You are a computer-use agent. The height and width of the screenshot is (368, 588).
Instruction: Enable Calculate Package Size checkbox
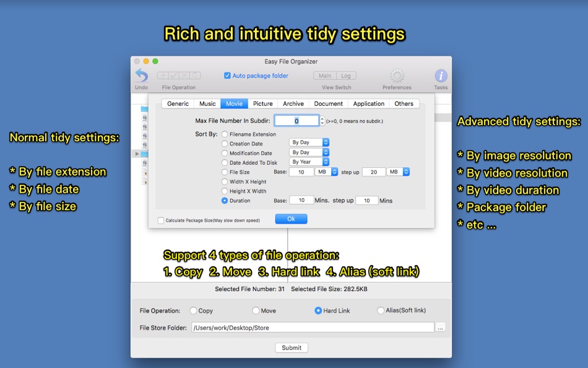click(160, 221)
